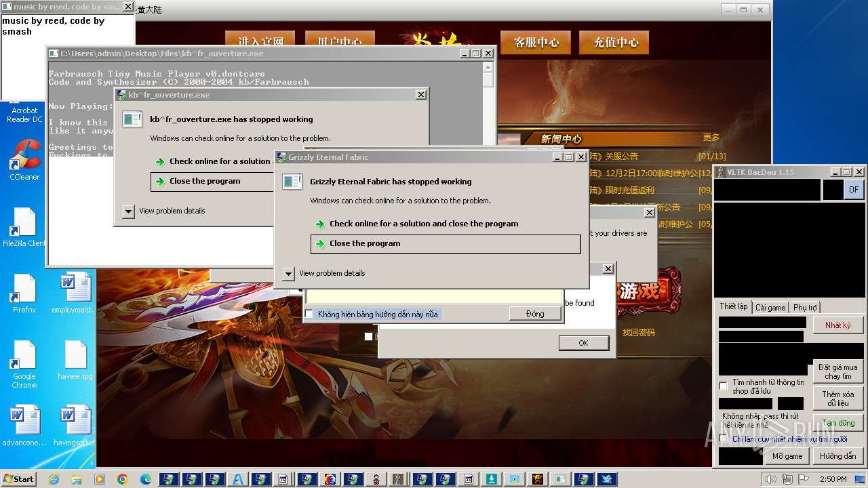The width and height of the screenshot is (868, 488).
Task: Switch to the Cài game tab
Action: pyautogui.click(x=770, y=307)
